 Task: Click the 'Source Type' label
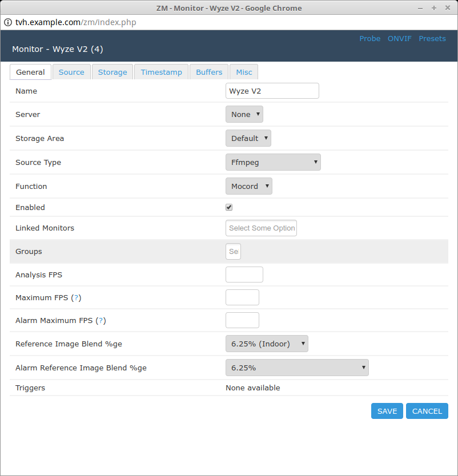click(x=38, y=163)
